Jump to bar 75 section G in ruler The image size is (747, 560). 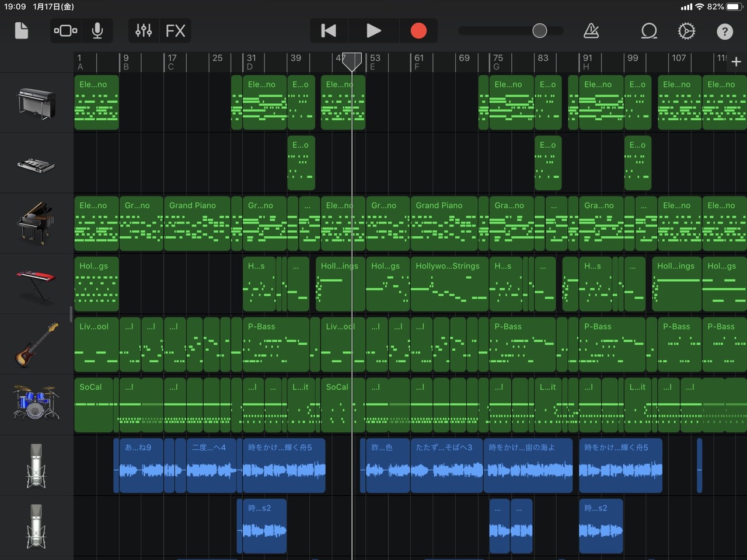497,62
